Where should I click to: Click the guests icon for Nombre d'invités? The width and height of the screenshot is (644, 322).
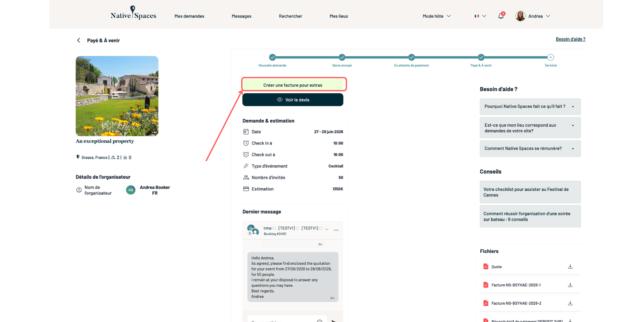click(x=246, y=177)
